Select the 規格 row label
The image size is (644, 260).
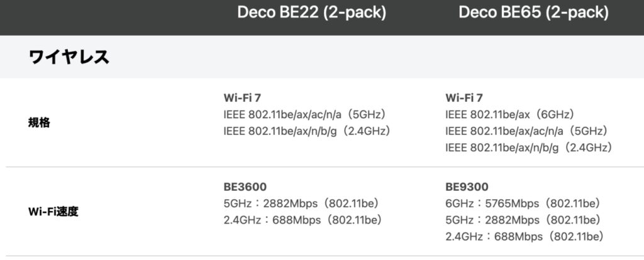point(40,122)
